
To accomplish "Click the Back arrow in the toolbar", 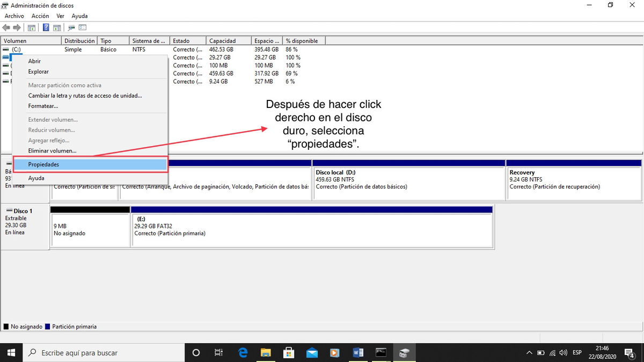I will click(6, 27).
